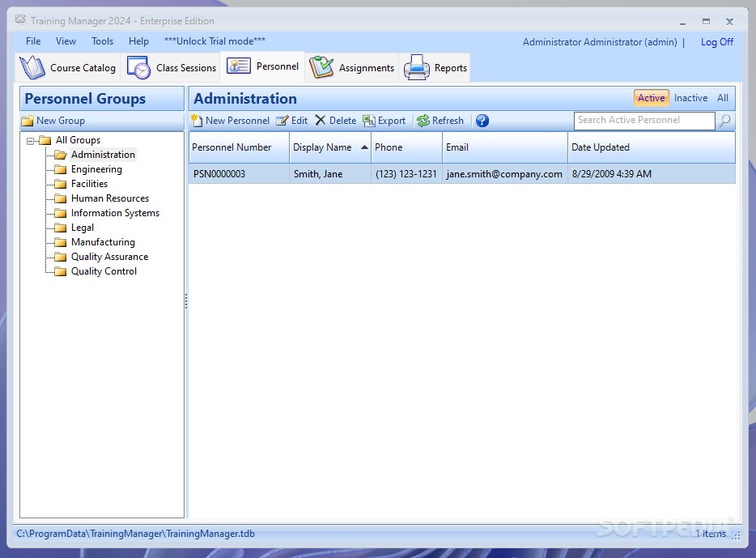
Task: Open the File menu
Action: (33, 41)
